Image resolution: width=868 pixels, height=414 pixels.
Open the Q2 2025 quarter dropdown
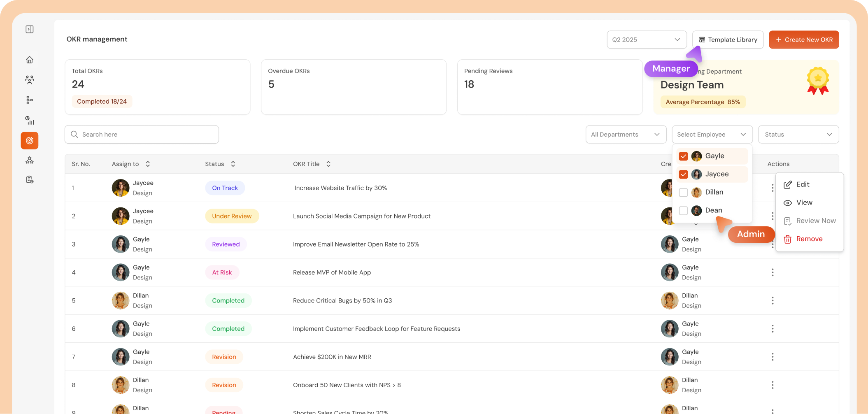pyautogui.click(x=647, y=40)
